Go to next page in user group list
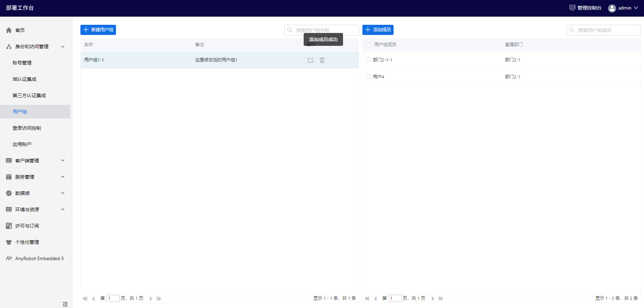The image size is (644, 308). [151, 298]
